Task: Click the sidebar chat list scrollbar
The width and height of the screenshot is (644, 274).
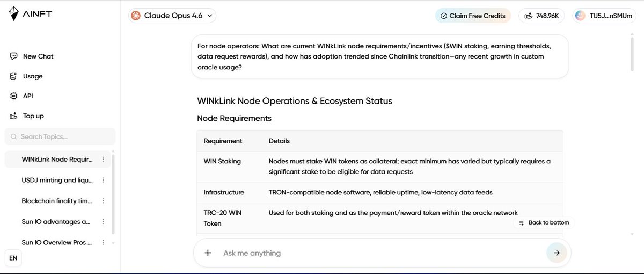Action: (113, 193)
